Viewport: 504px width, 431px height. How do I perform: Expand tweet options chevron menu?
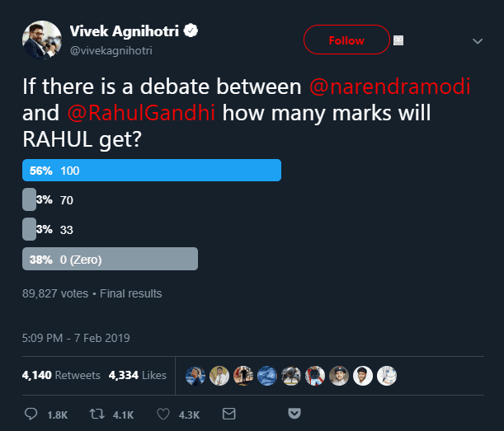coord(477,41)
